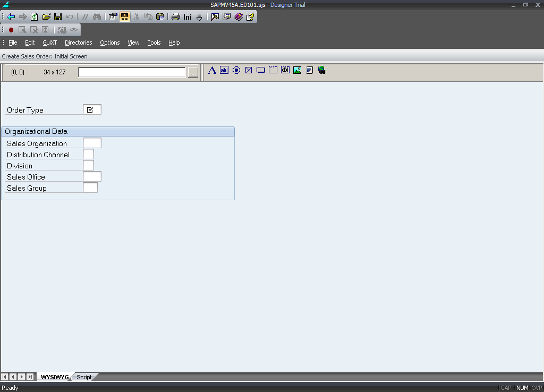Open the GuiXT menu
The height and width of the screenshot is (392, 544).
[x=49, y=42]
